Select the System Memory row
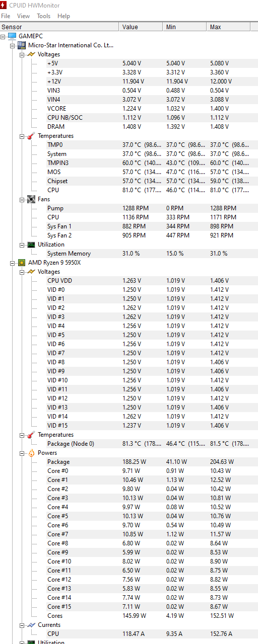The image size is (258, 644). [x=152, y=254]
